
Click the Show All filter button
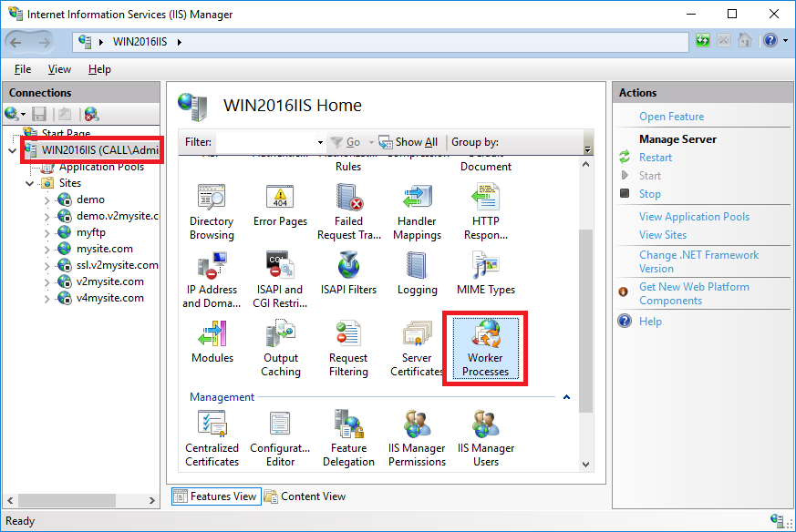tap(408, 142)
